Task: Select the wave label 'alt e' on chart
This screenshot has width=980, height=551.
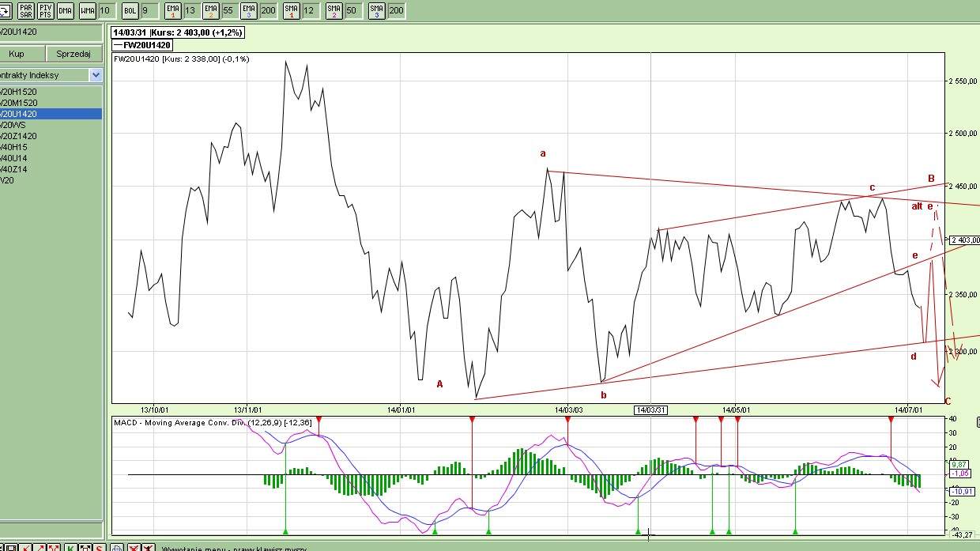Action: (922, 206)
